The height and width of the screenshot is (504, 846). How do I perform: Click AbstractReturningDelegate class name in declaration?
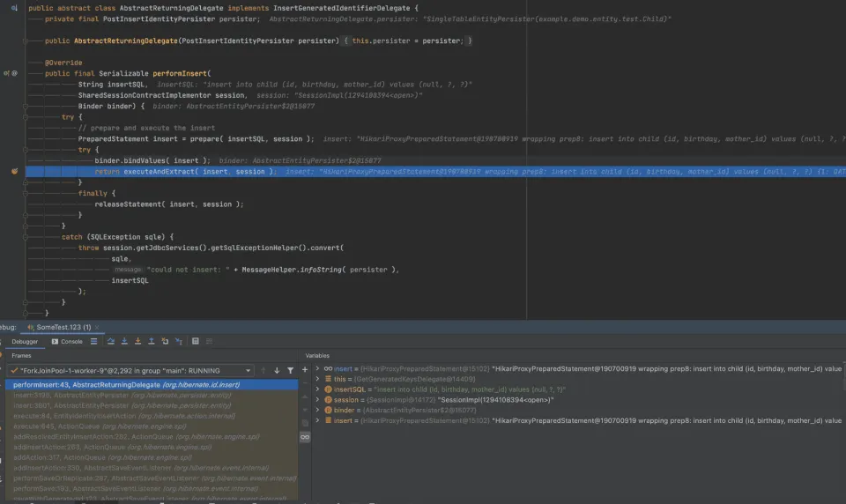(172, 8)
